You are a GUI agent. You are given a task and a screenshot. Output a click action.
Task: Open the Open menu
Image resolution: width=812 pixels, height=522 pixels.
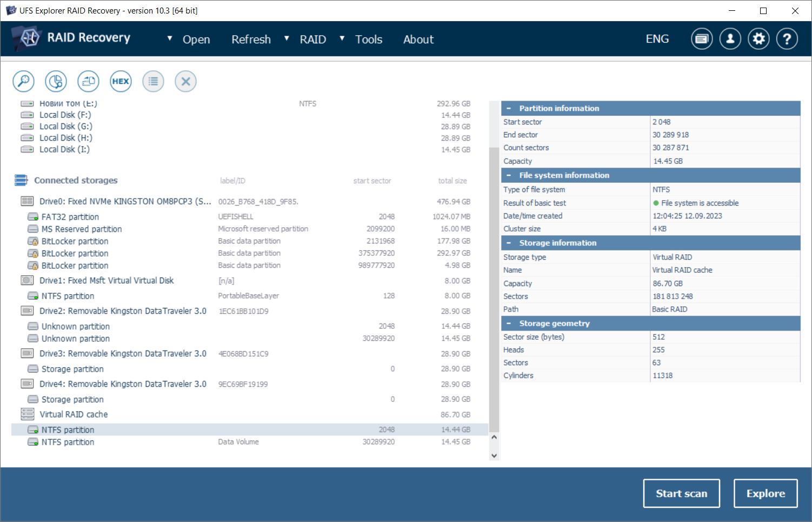tap(196, 39)
